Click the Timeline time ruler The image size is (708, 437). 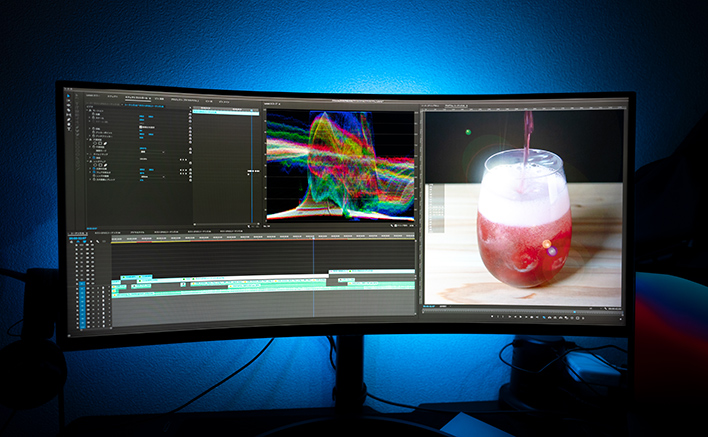[262, 237]
